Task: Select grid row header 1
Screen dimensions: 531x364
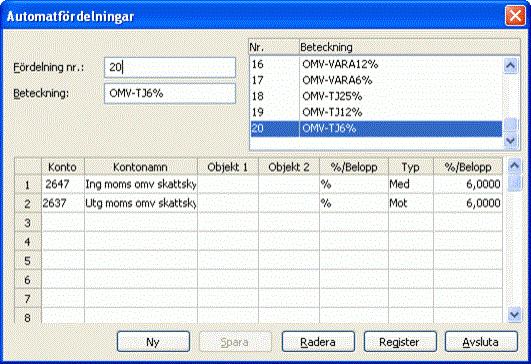Action: pyautogui.click(x=28, y=185)
